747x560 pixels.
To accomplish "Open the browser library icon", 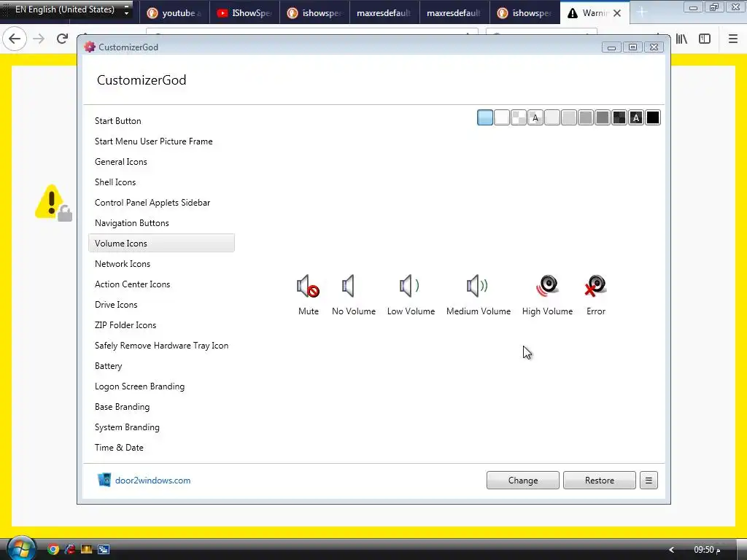I will point(682,39).
